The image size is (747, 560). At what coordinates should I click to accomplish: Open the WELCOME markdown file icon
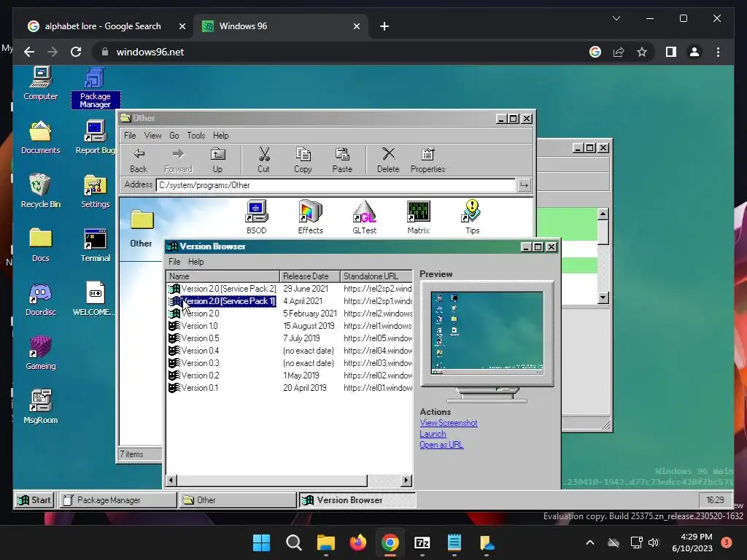(x=95, y=300)
